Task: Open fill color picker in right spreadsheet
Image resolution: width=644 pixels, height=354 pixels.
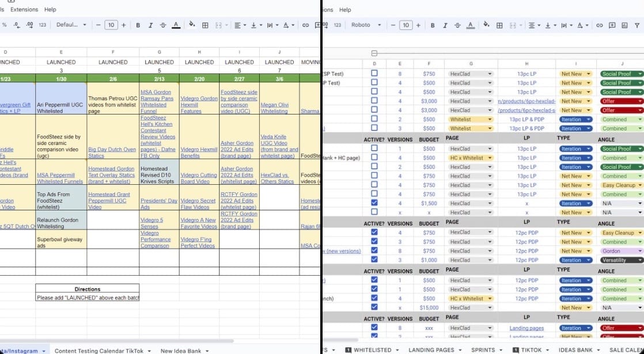Action: click(x=486, y=25)
